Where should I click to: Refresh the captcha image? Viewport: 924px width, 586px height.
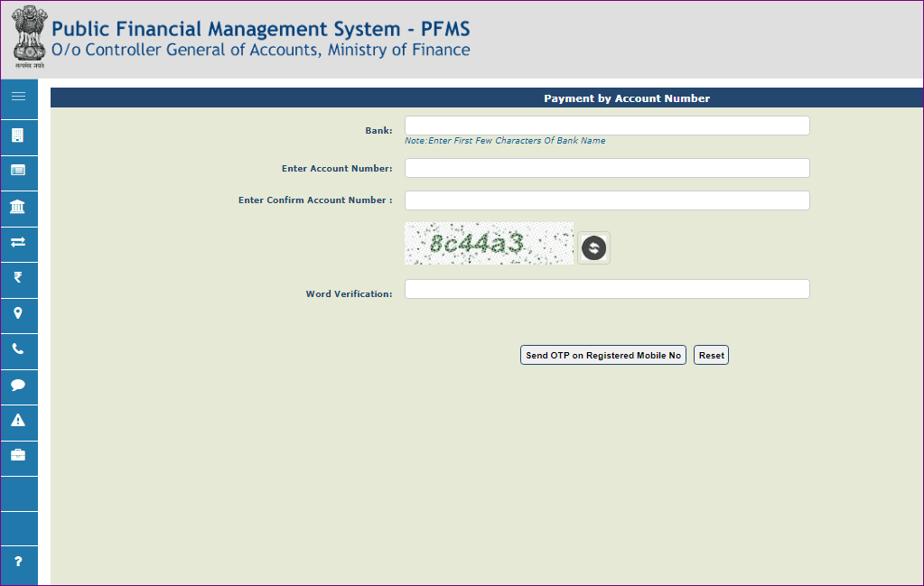(593, 247)
